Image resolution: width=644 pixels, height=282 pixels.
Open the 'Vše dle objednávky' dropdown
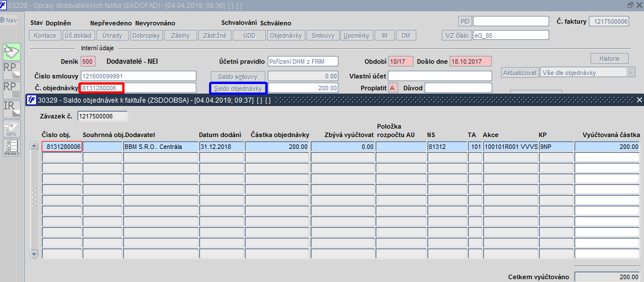[588, 73]
